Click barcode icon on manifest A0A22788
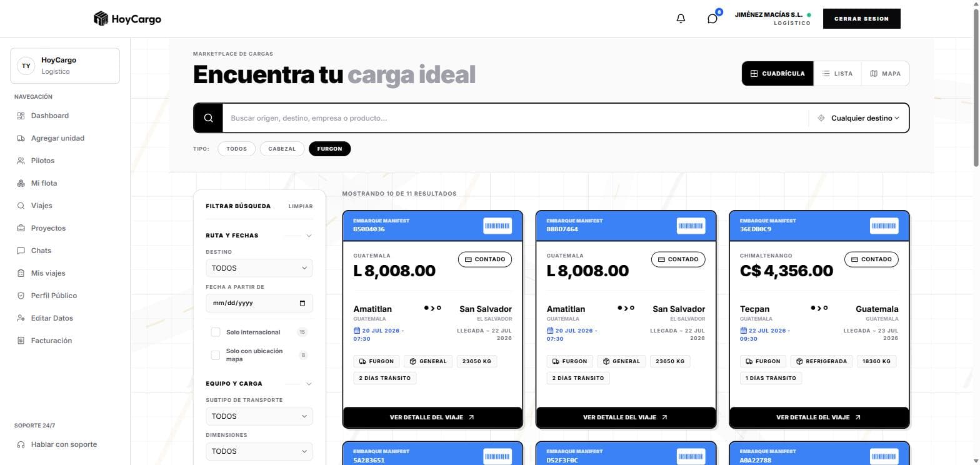The image size is (980, 465). tap(884, 456)
